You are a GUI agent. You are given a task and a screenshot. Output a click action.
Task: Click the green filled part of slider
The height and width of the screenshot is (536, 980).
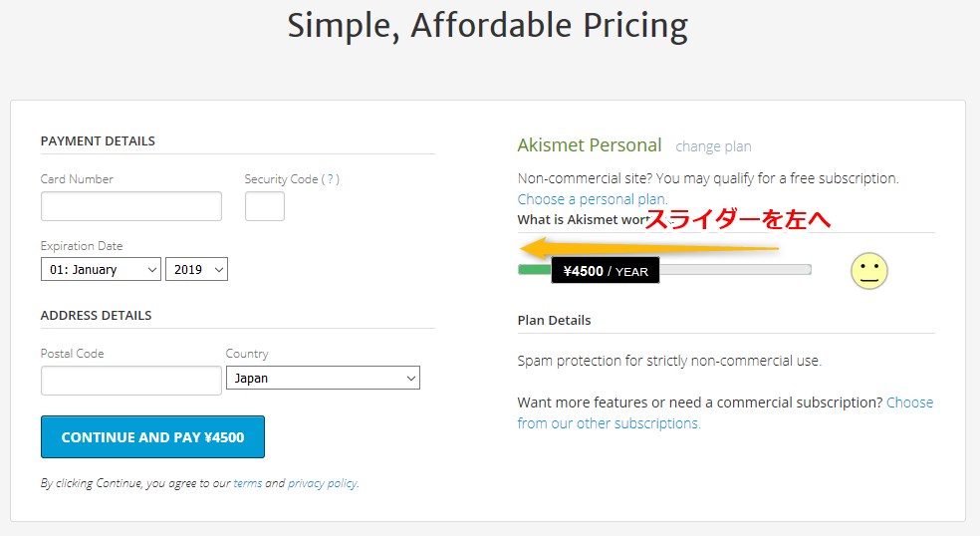533,269
